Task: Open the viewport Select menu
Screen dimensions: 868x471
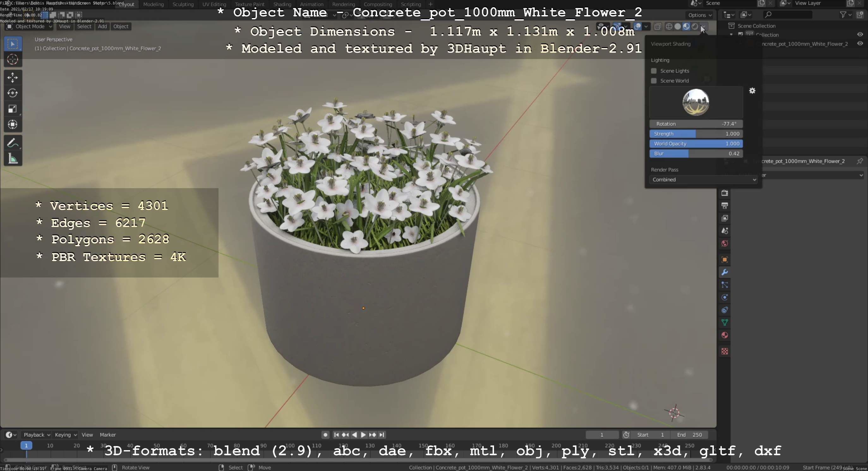Action: pos(84,26)
